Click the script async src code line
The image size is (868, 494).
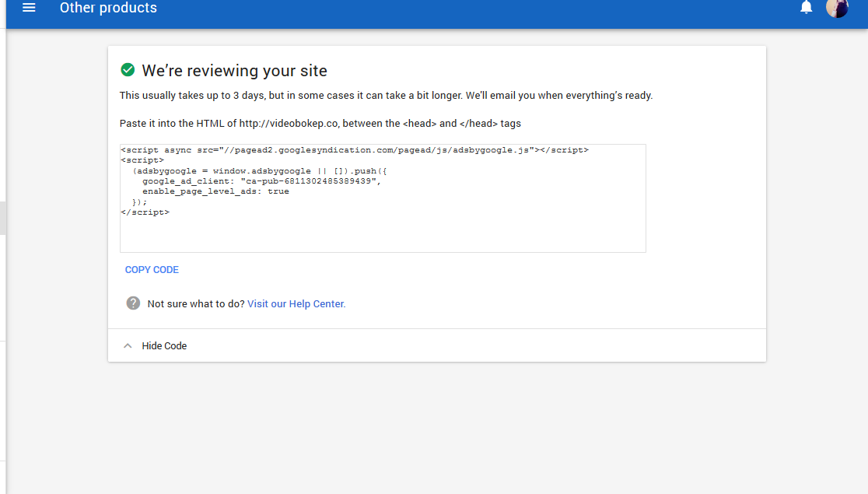[x=355, y=150]
